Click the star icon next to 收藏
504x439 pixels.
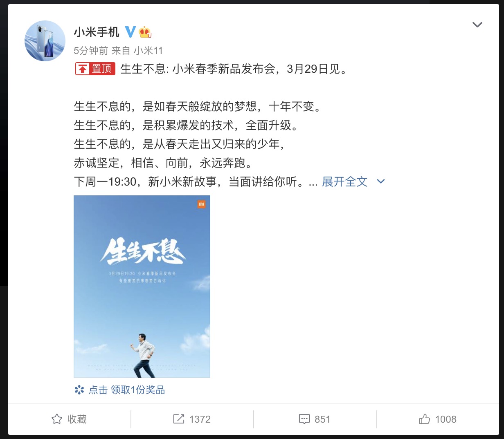coord(57,419)
